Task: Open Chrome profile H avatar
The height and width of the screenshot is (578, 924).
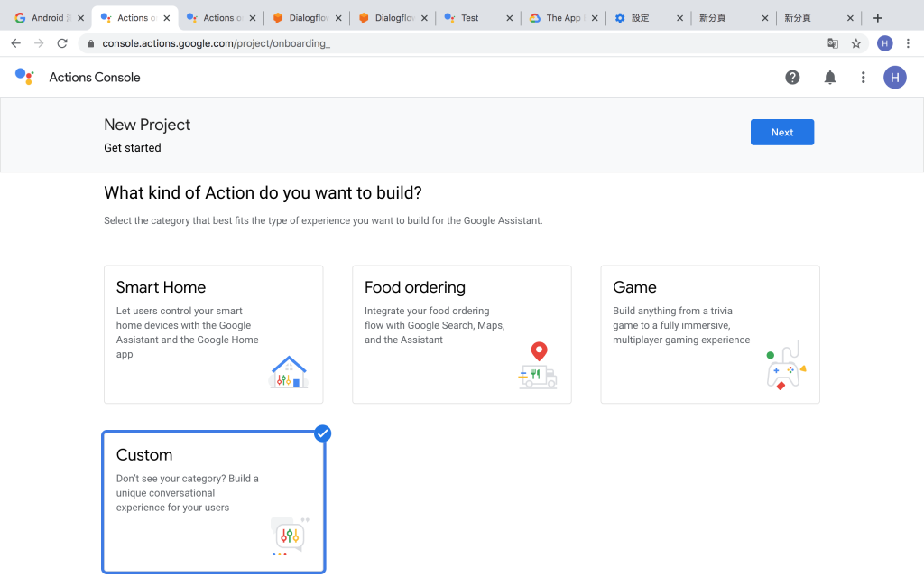Action: (884, 43)
